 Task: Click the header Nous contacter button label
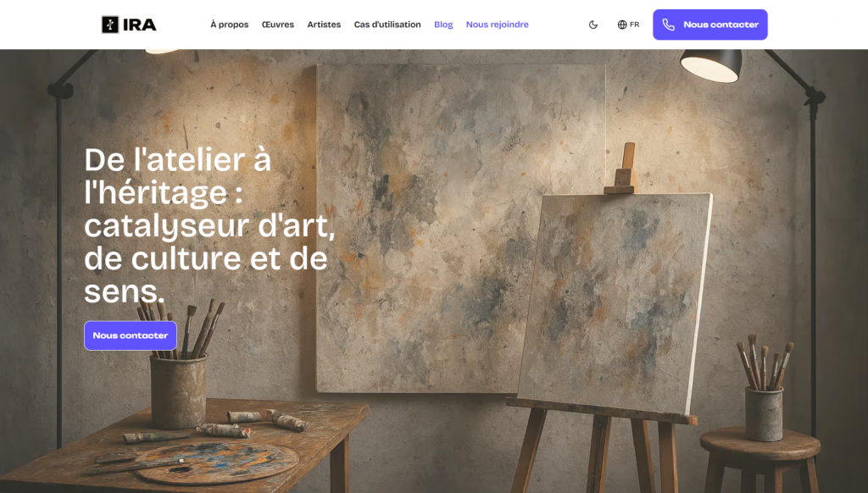(x=721, y=25)
